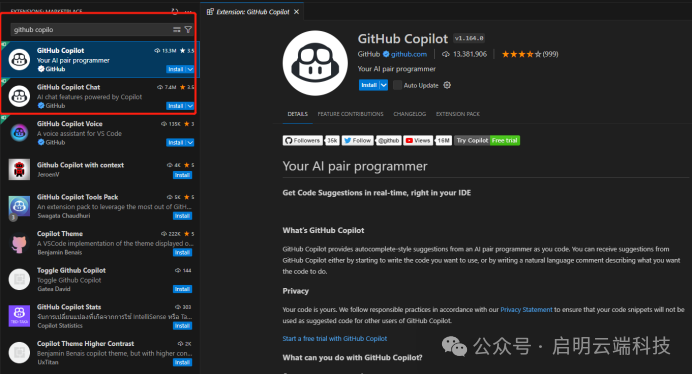Screen dimensions: 693x374
Task: Click the v1.164.0 version label
Action: [469, 38]
